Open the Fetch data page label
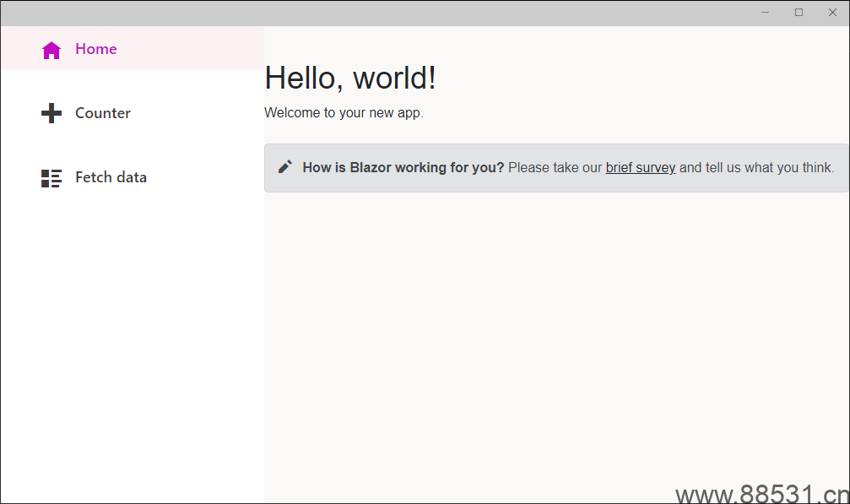Viewport: 850px width, 504px height. tap(111, 177)
